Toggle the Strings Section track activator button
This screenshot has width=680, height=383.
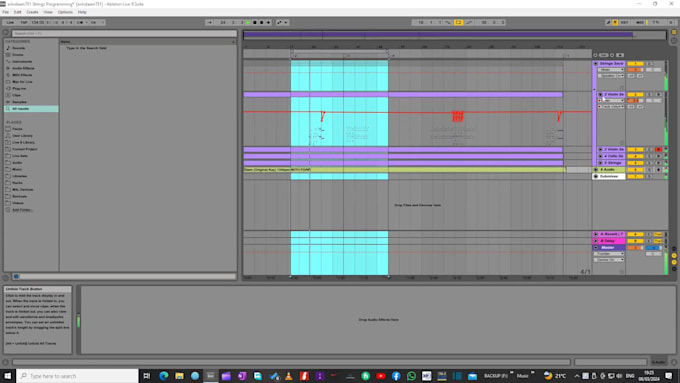click(635, 64)
